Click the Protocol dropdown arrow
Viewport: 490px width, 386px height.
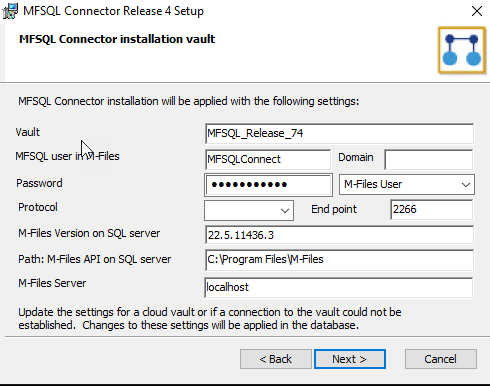(x=285, y=211)
